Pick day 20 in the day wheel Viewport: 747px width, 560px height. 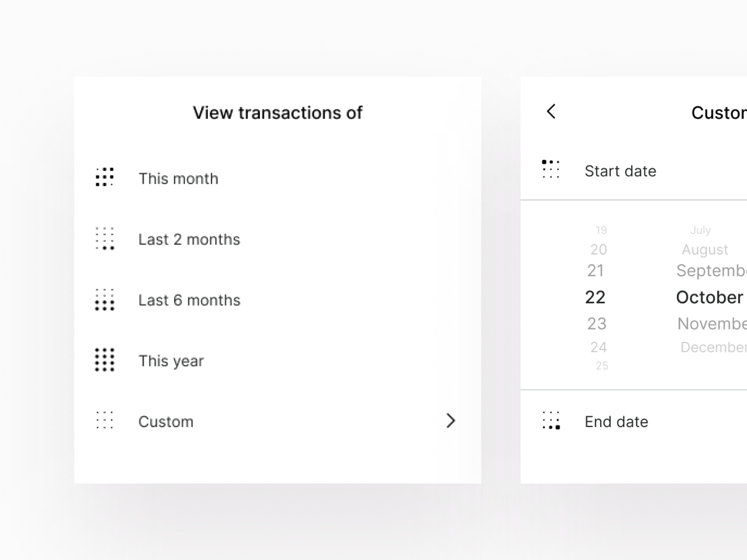tap(599, 250)
